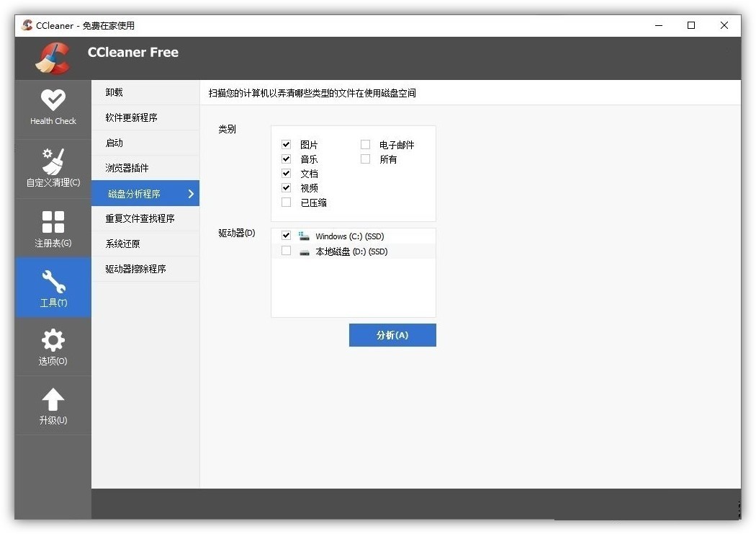756x534 pixels.
Task: Select 驱动器擦除程序 in the list
Action: [x=144, y=269]
